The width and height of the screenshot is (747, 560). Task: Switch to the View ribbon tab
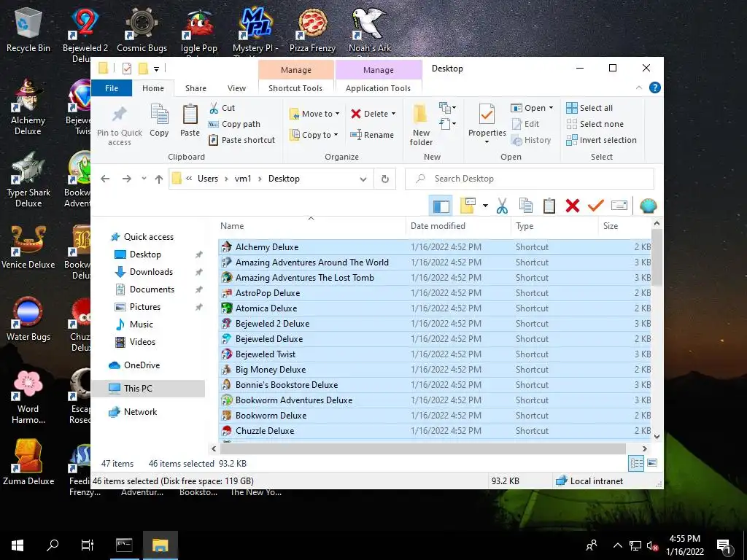pyautogui.click(x=236, y=88)
